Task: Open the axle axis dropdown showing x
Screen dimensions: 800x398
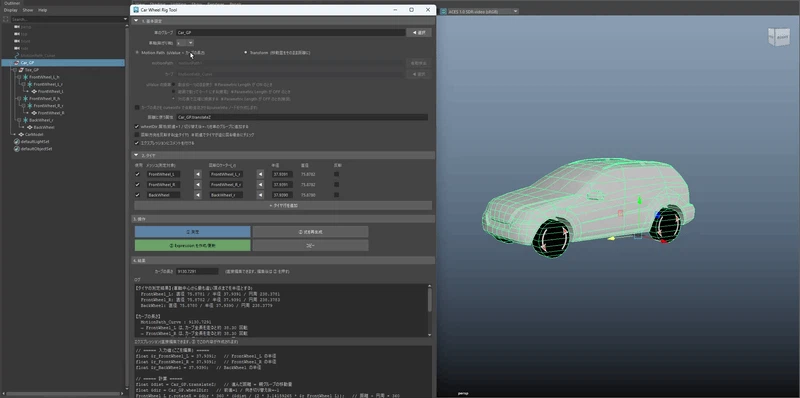Action: click(184, 43)
